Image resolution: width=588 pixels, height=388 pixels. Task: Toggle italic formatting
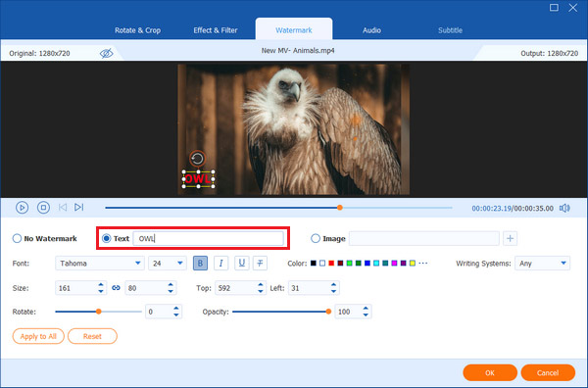(x=220, y=264)
